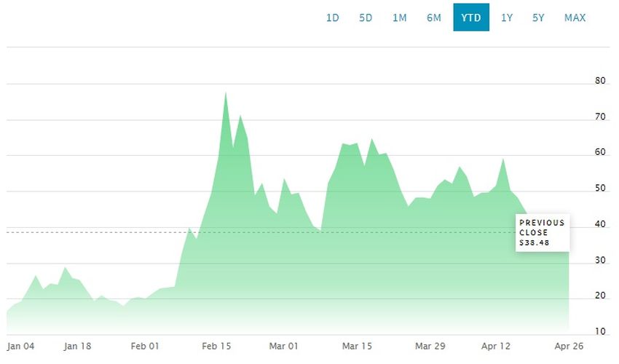Click the 10 price axis label
This screenshot has height=364, width=619.
(x=600, y=332)
